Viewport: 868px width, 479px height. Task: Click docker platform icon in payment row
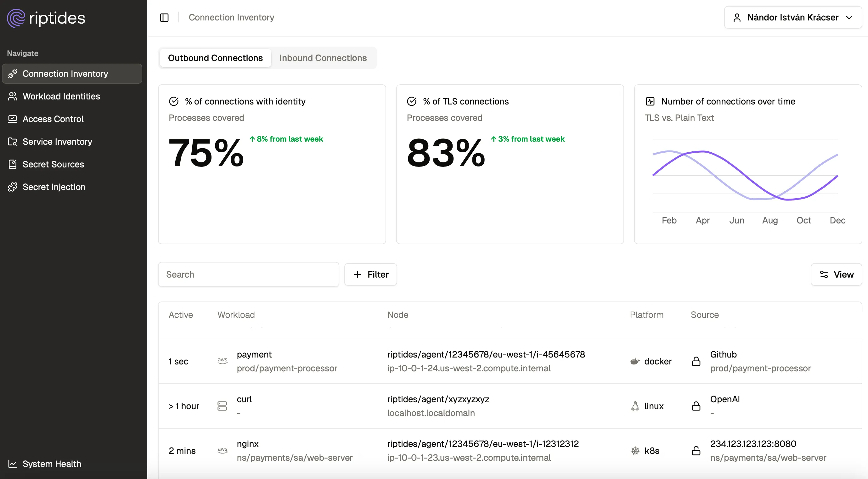pos(635,361)
